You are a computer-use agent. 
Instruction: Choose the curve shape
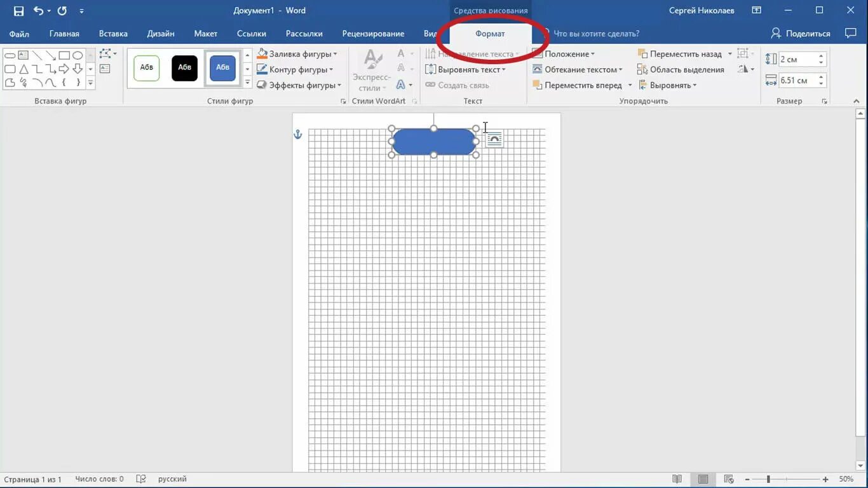tap(50, 82)
